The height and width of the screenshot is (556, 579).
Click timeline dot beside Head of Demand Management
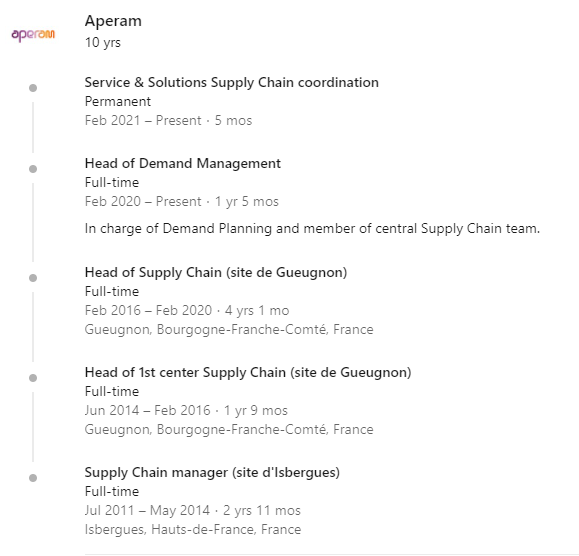33,169
